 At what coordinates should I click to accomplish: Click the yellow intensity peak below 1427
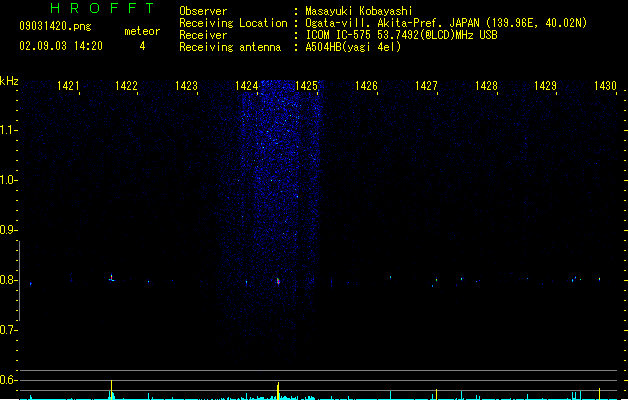(436, 394)
